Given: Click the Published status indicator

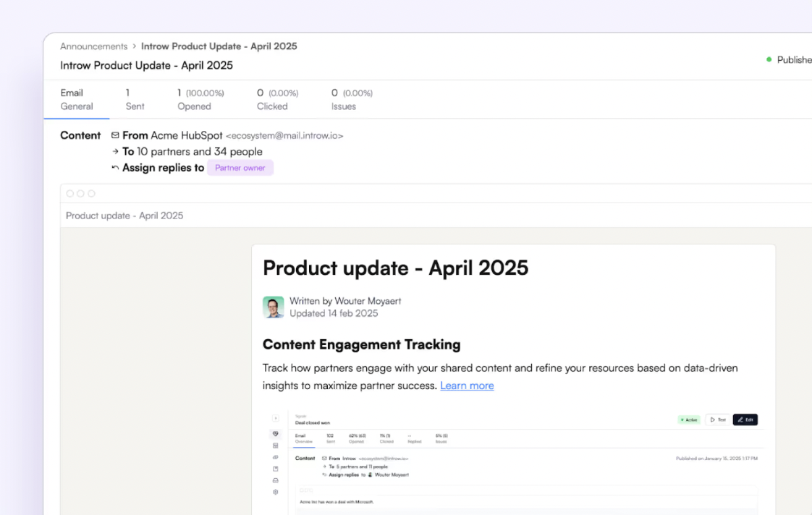Looking at the screenshot, I should click(x=789, y=59).
